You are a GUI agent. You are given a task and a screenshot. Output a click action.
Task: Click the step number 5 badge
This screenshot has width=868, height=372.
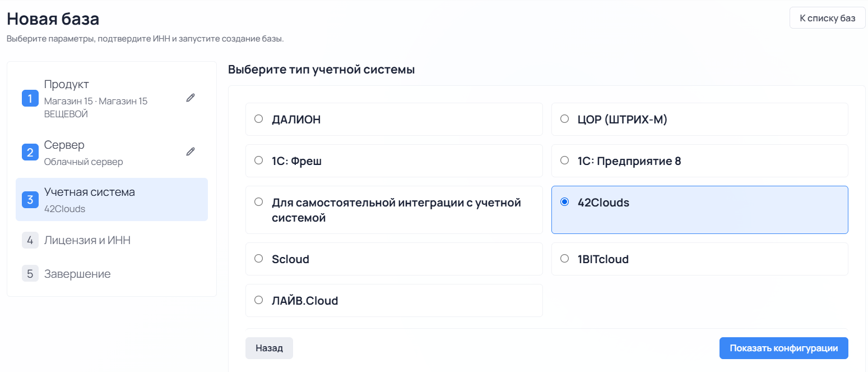(30, 274)
